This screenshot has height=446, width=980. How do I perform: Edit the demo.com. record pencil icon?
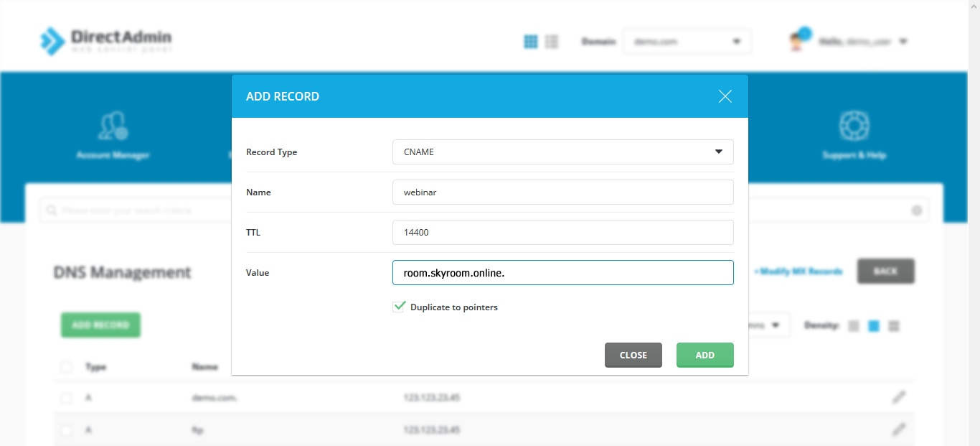point(899,397)
